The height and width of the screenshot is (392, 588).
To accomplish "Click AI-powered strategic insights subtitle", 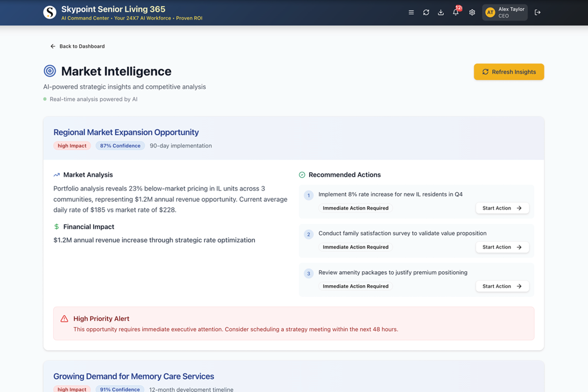I will [124, 87].
